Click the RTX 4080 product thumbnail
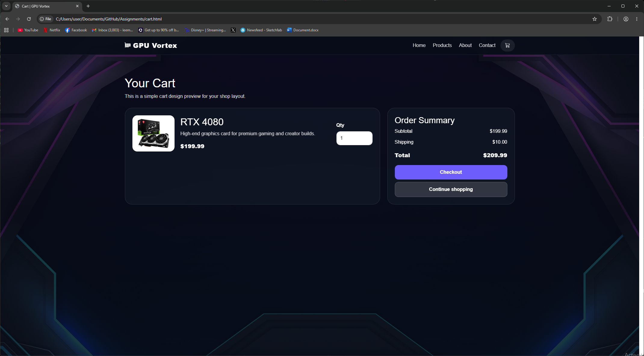 tap(153, 133)
